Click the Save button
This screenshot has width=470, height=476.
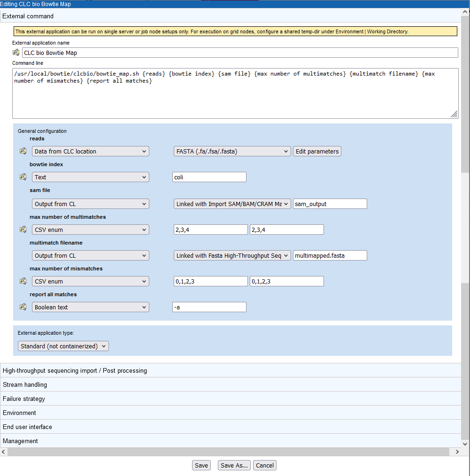pos(201,465)
